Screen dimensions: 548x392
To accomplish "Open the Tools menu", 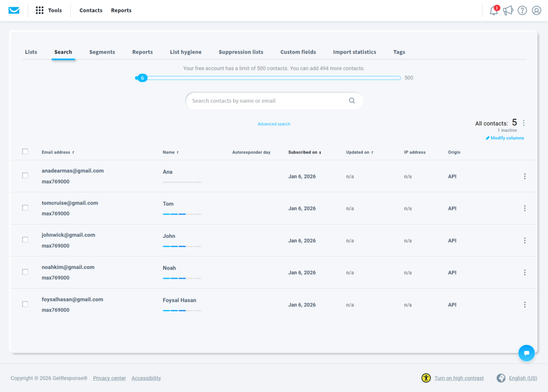I will (55, 11).
